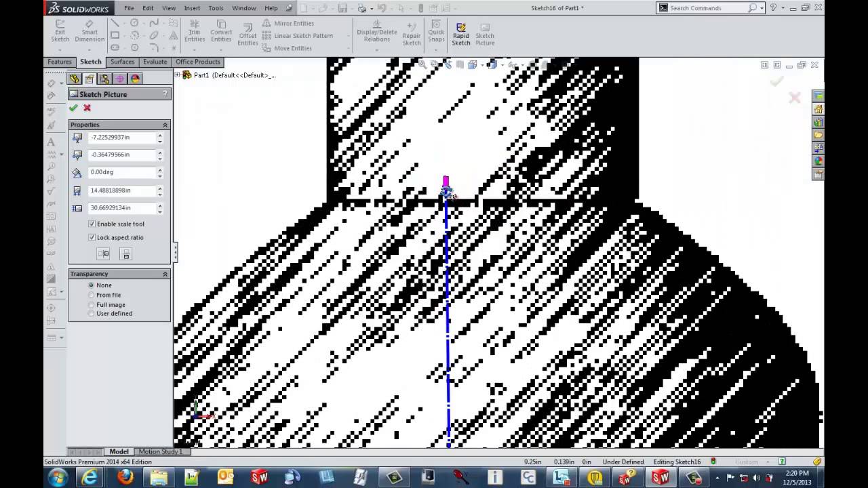
Task: Click the X origin input field
Action: pyautogui.click(x=122, y=138)
